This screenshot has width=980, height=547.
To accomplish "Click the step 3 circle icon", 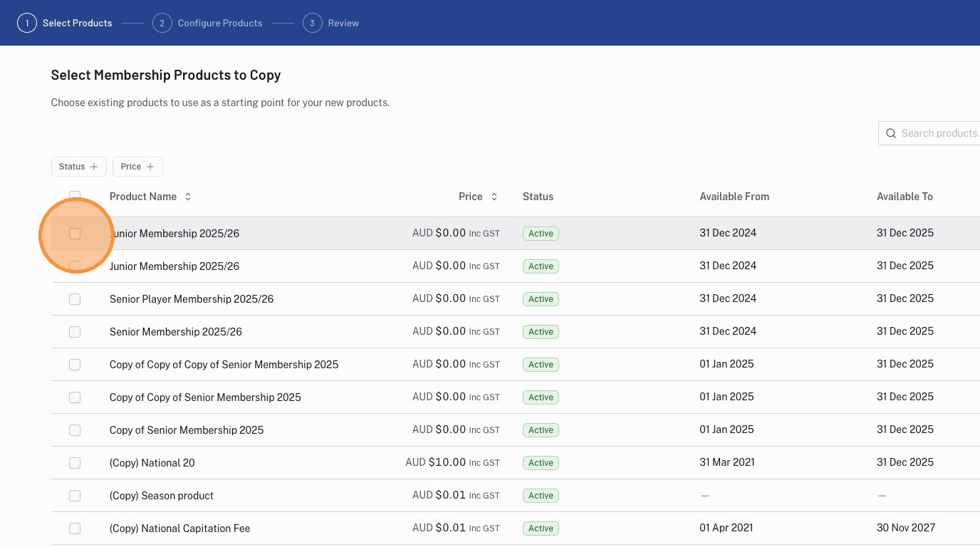I will pos(312,23).
